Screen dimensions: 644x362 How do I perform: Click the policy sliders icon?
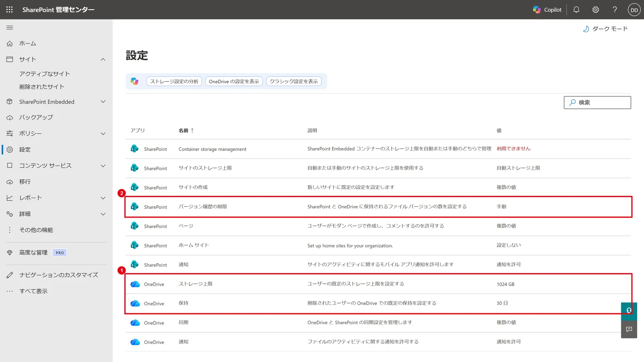pos(10,134)
